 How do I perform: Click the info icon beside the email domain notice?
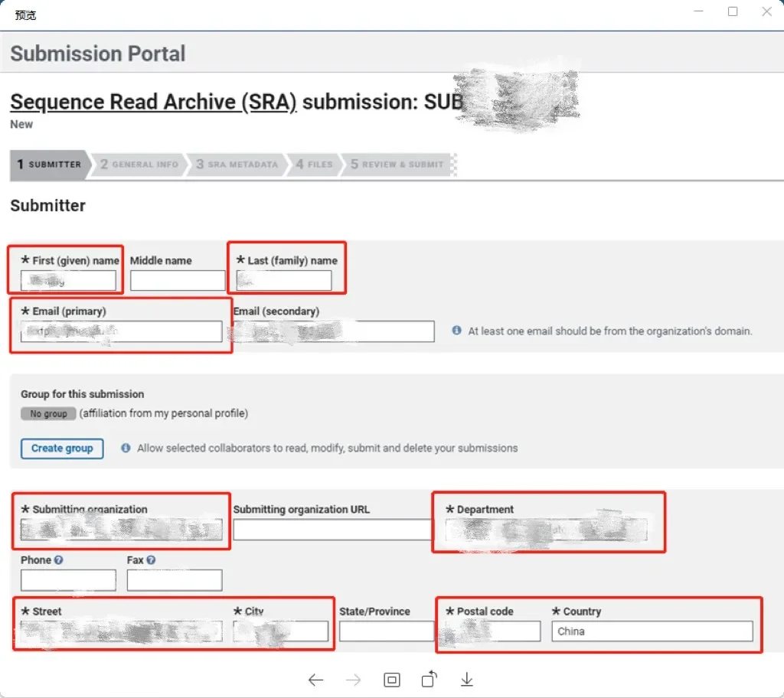[x=456, y=331]
